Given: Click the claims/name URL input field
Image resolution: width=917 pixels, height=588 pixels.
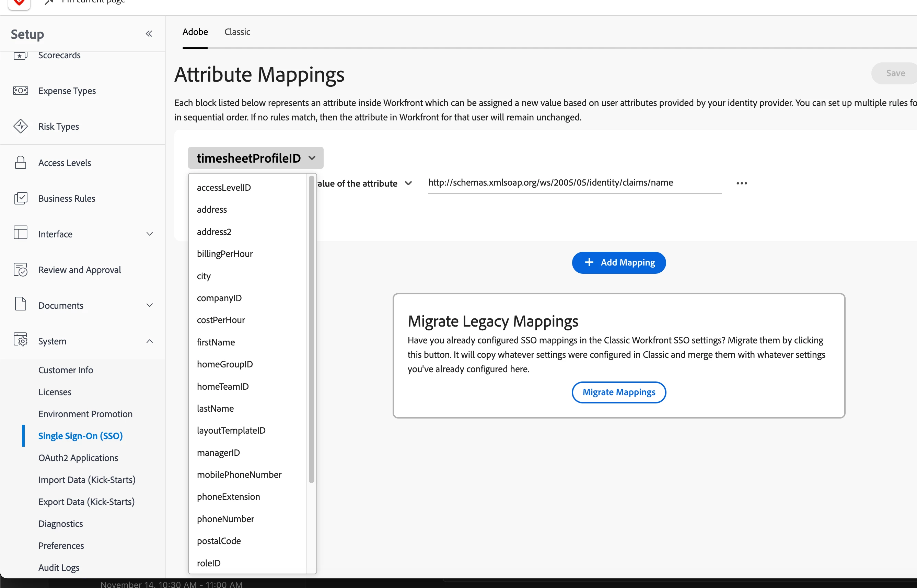Looking at the screenshot, I should [x=574, y=183].
